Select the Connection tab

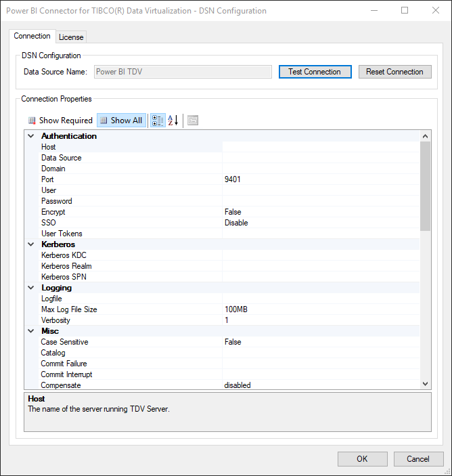point(32,37)
